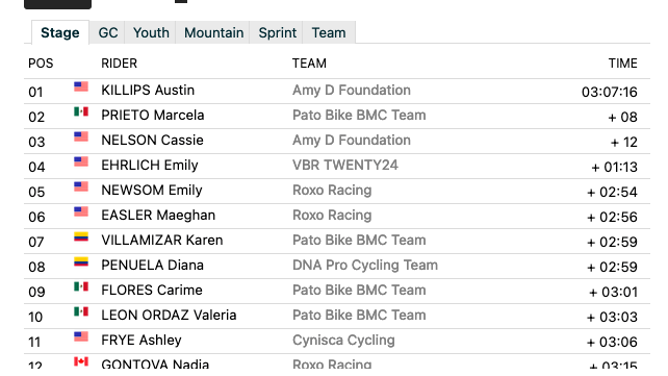Click the Colombia flag beside VILLAMIZAR Karen
Screen dimensions: 668x376
tap(81, 237)
